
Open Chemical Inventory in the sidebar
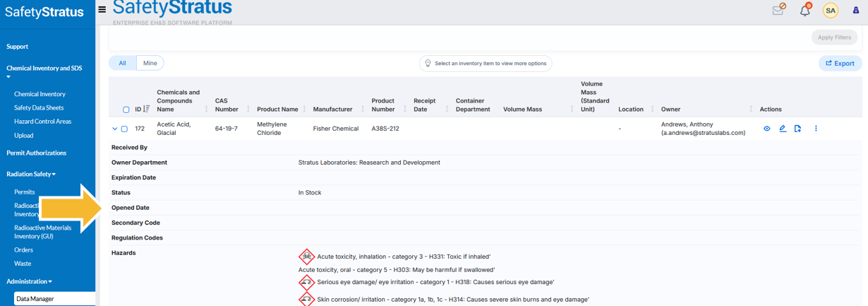[40, 94]
